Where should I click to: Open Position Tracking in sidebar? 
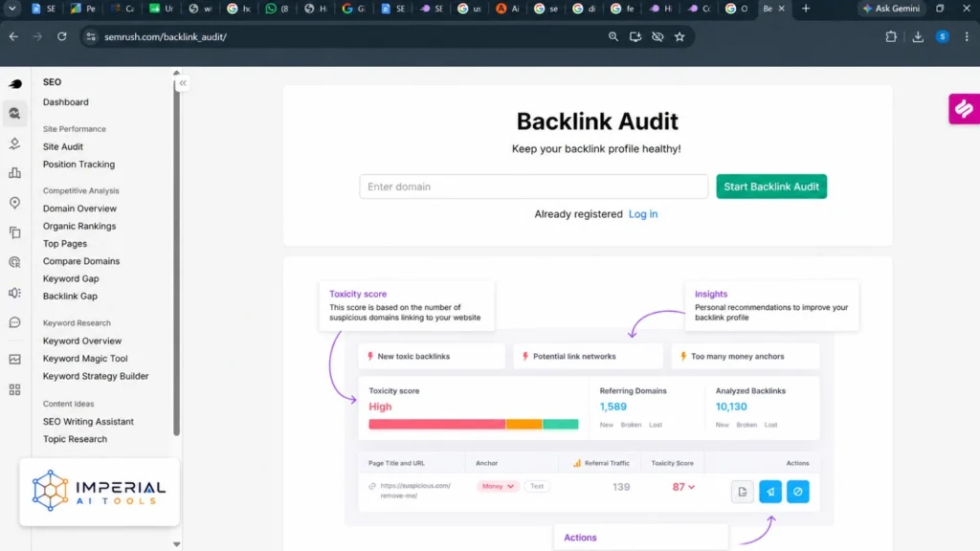[78, 165]
